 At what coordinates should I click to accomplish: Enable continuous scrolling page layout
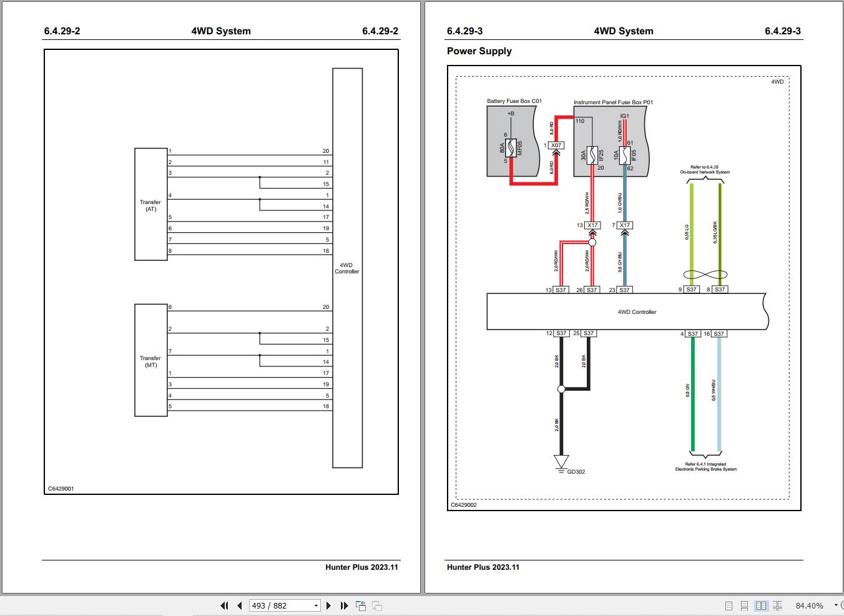pyautogui.click(x=744, y=605)
